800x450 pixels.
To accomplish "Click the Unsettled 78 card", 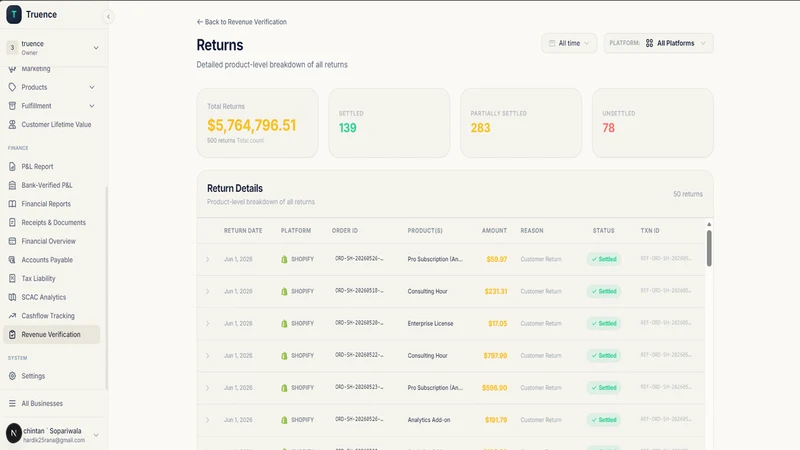I will (653, 123).
